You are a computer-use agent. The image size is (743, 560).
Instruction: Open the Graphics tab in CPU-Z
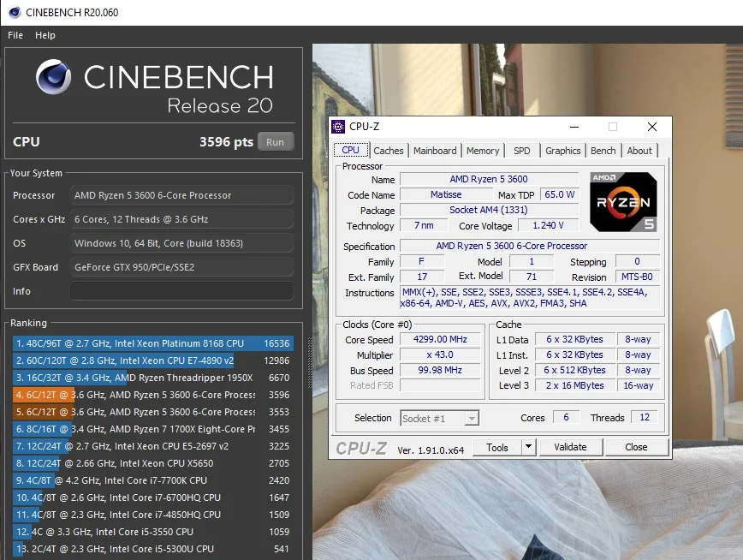[563, 151]
